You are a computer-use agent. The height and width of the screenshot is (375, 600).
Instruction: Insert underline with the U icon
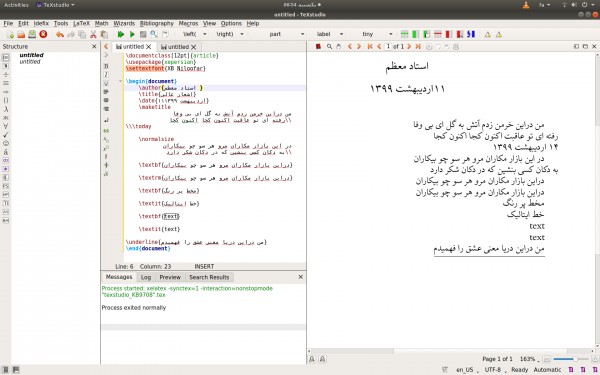pos(106,83)
